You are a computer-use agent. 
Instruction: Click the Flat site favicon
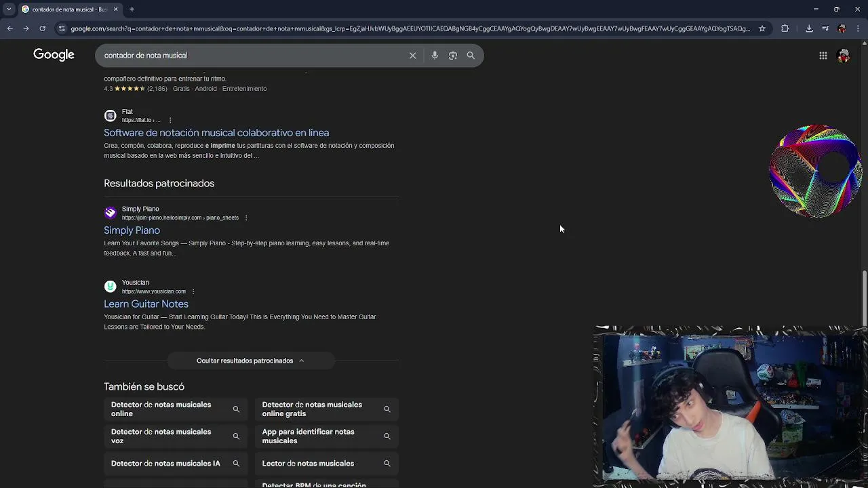(111, 116)
